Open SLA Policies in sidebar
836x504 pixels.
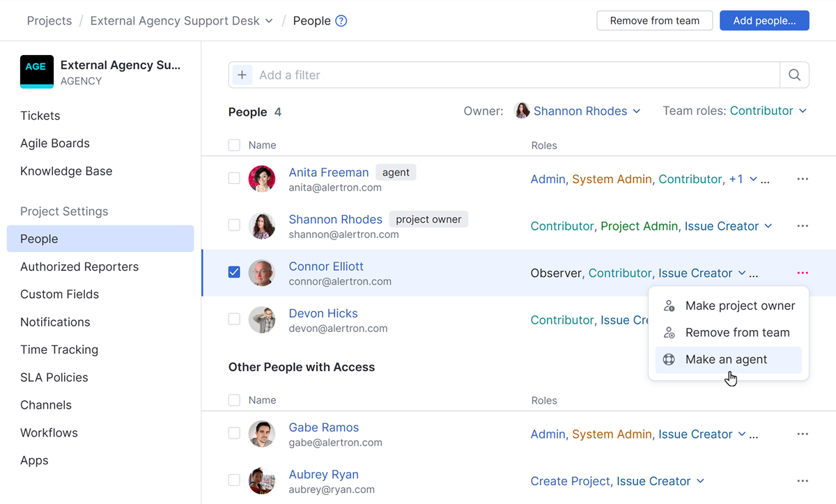tap(54, 377)
